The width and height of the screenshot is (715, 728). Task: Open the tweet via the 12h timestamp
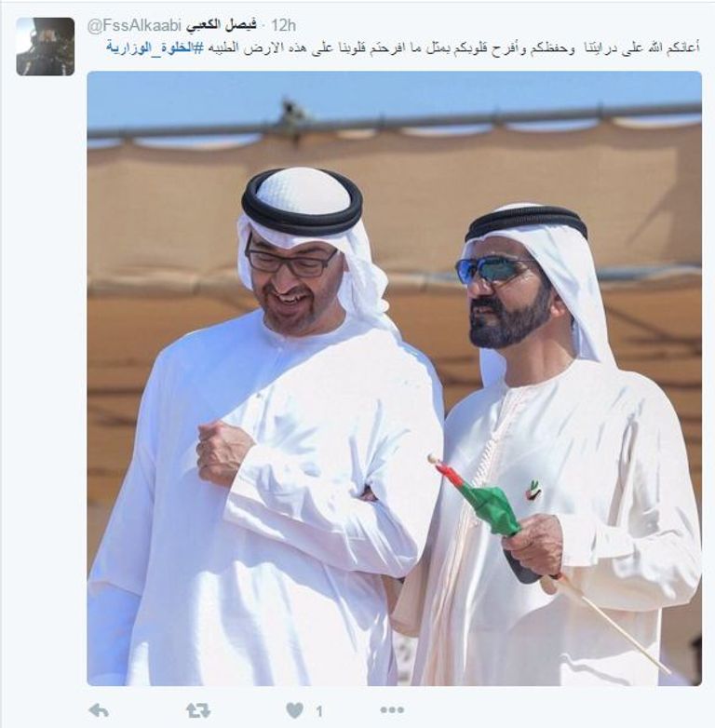coord(283,25)
